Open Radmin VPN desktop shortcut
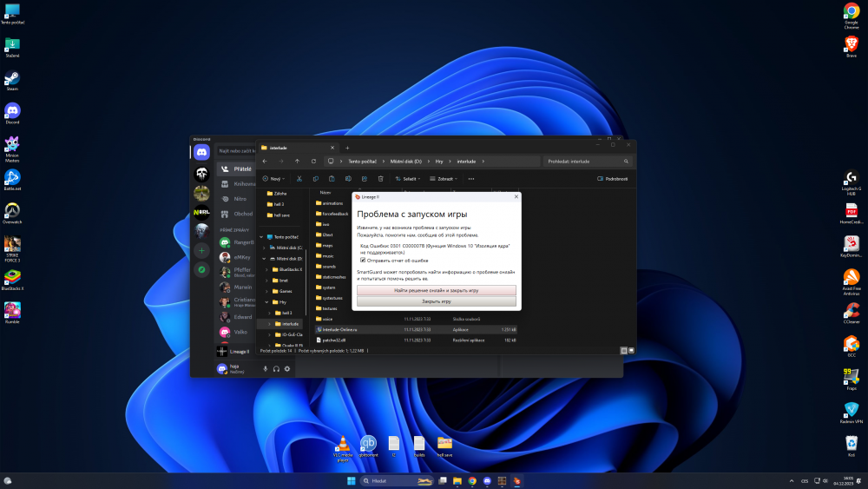Image resolution: width=868 pixels, height=489 pixels. (852, 413)
